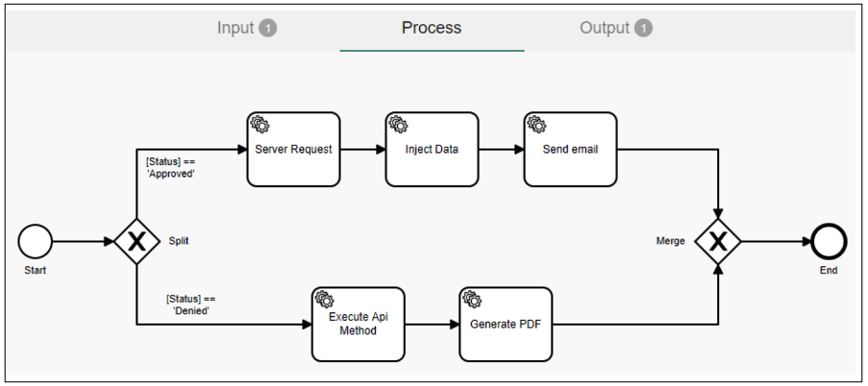This screenshot has height=386, width=868.
Task: Click the gear icon on Server Request
Action: (x=260, y=125)
